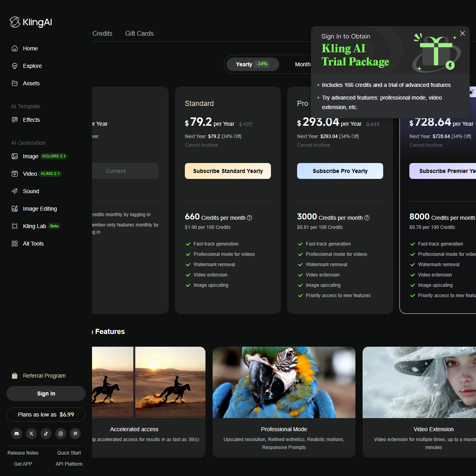Screen dimensions: 476x476
Task: Click the KOLORS 2.1 badge
Action: [x=54, y=156]
